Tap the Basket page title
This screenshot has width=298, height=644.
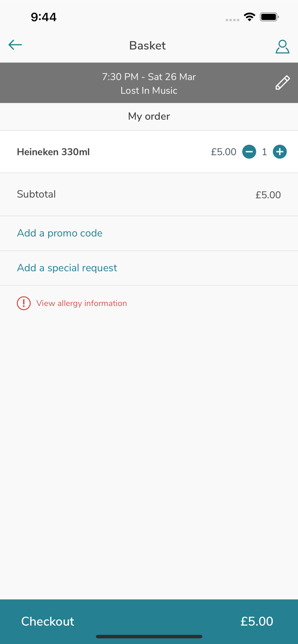[147, 46]
